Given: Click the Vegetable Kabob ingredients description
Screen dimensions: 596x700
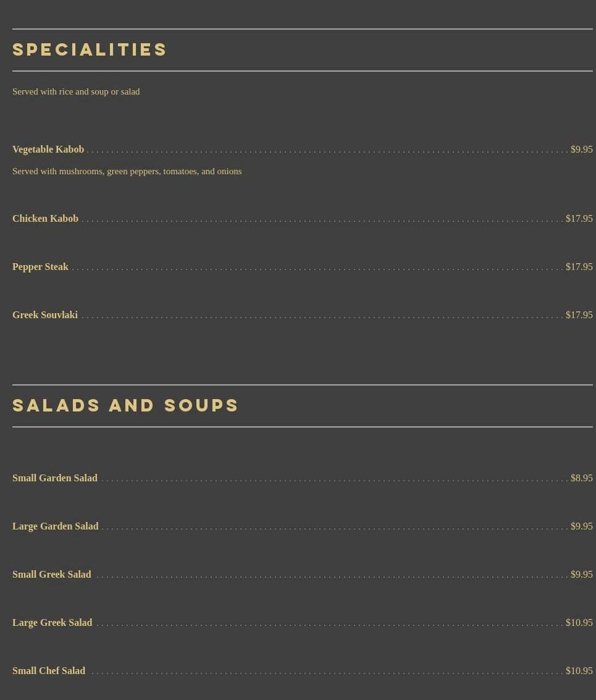Looking at the screenshot, I should (x=127, y=171).
